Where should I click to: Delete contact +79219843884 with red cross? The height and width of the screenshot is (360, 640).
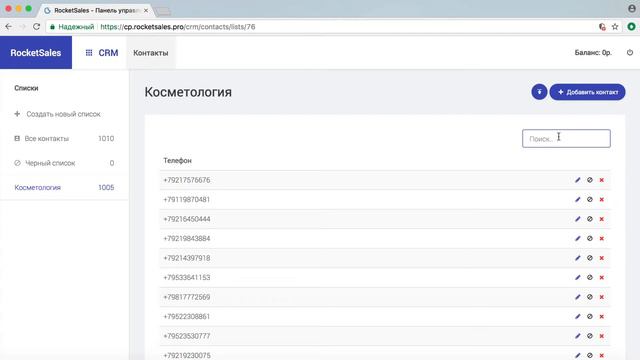[x=602, y=238]
